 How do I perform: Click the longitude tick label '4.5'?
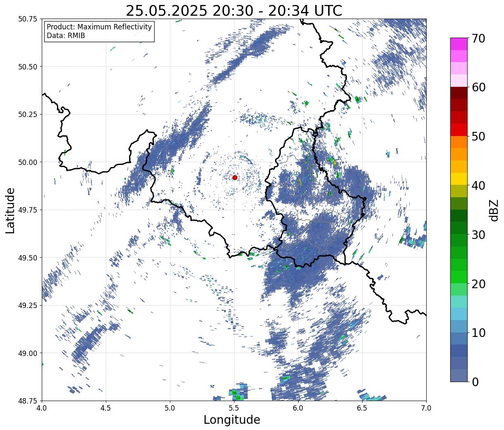click(x=106, y=408)
